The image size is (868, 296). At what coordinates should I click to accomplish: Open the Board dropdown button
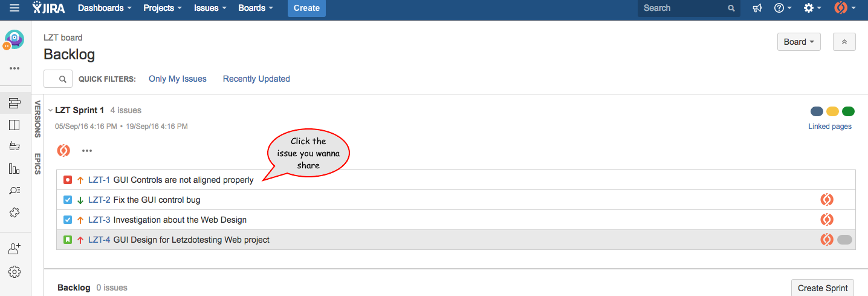[798, 42]
